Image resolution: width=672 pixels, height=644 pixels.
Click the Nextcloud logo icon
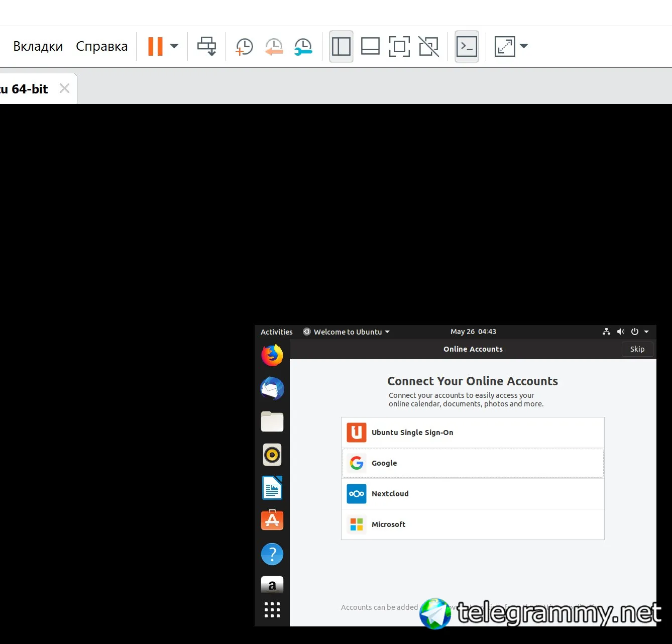pos(357,494)
